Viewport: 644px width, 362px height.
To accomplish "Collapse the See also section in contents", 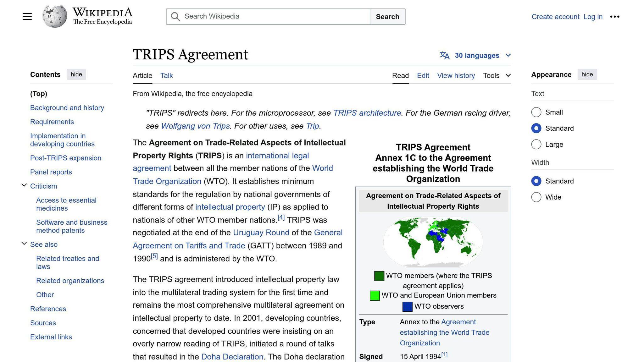I will (24, 244).
